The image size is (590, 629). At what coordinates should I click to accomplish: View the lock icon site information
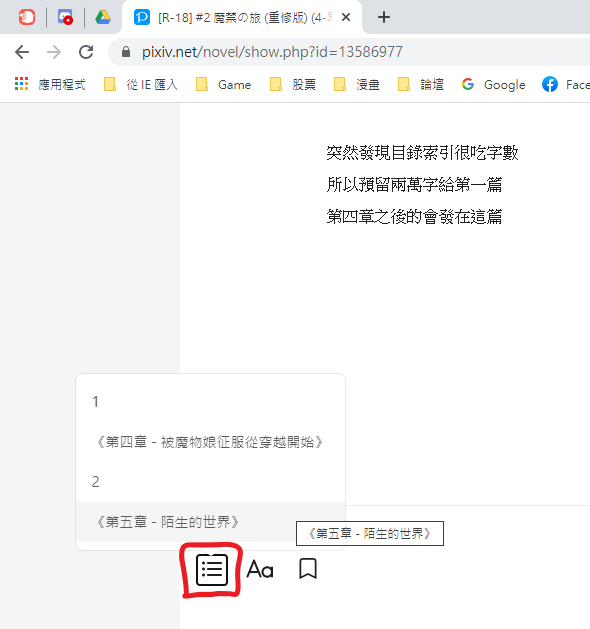pyautogui.click(x=126, y=52)
